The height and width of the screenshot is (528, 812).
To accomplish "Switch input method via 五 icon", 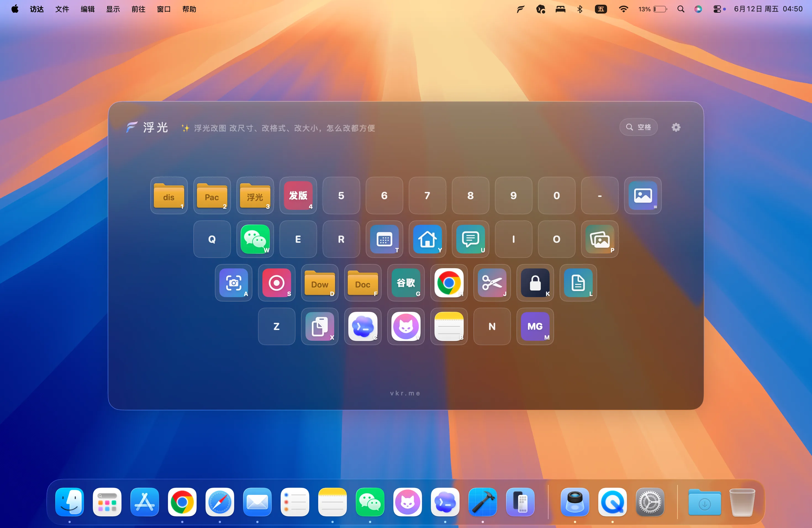I will click(x=601, y=9).
